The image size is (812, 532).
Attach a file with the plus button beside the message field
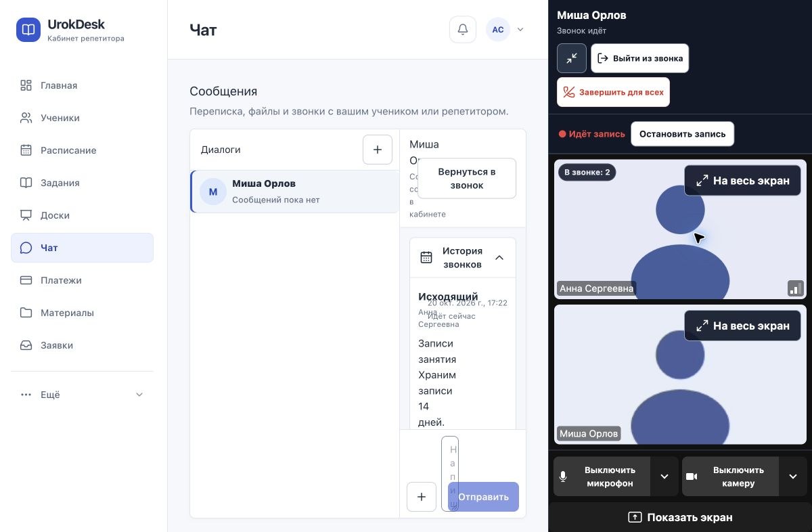tap(422, 497)
